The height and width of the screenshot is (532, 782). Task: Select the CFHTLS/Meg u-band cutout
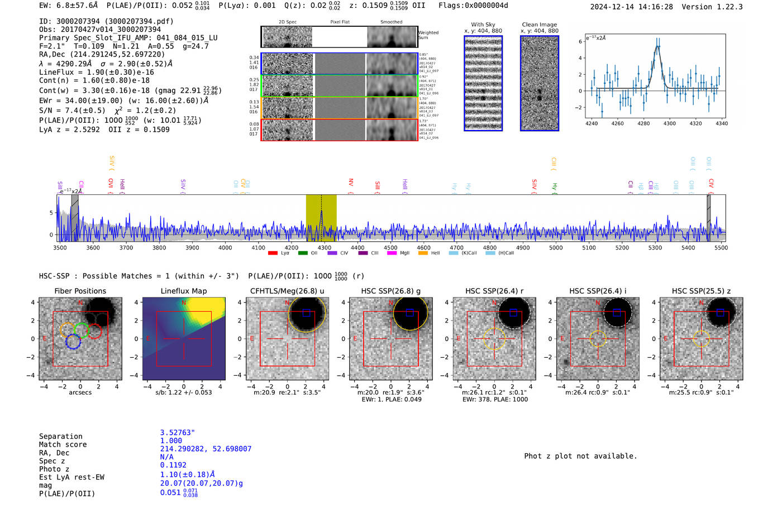[x=287, y=339]
